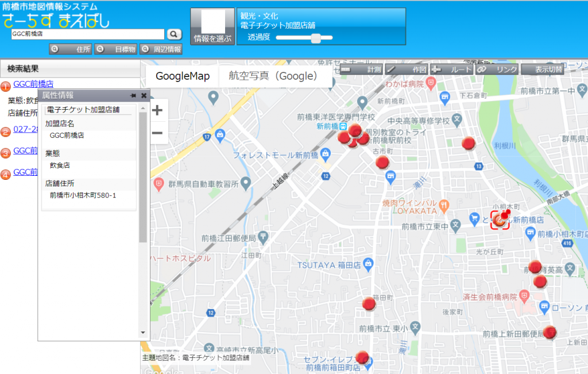Image resolution: width=588 pixels, height=374 pixels.
Task: Select the 目標物 landmark search mode
Action: click(x=115, y=49)
